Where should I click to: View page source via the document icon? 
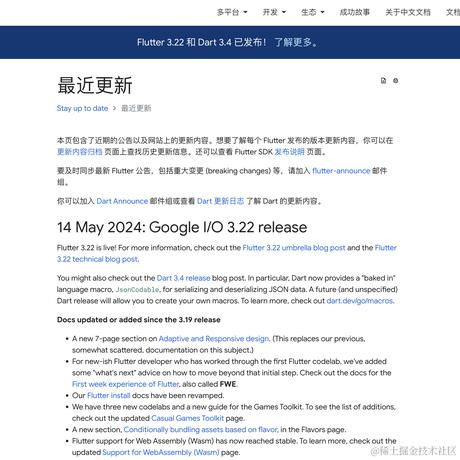coord(383,80)
